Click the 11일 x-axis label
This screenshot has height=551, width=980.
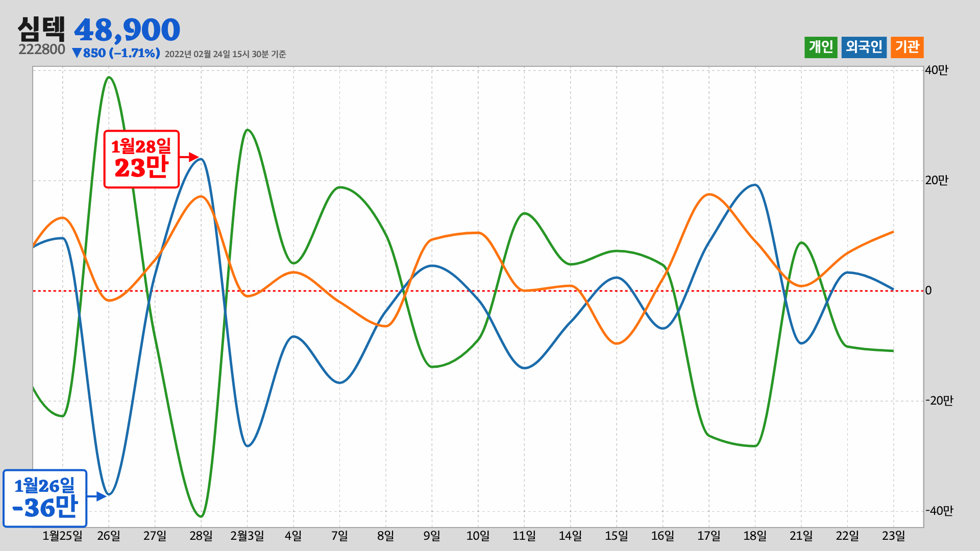524,536
